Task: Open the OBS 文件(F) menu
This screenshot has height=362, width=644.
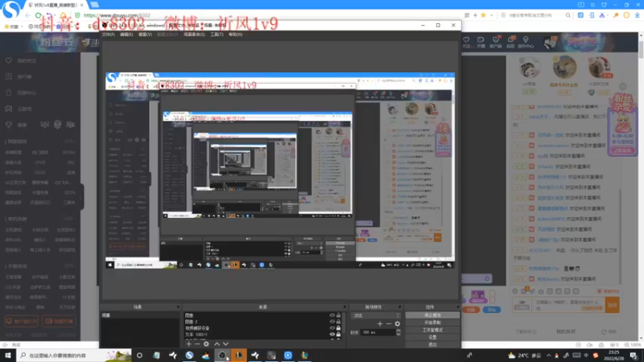Action: (108, 35)
